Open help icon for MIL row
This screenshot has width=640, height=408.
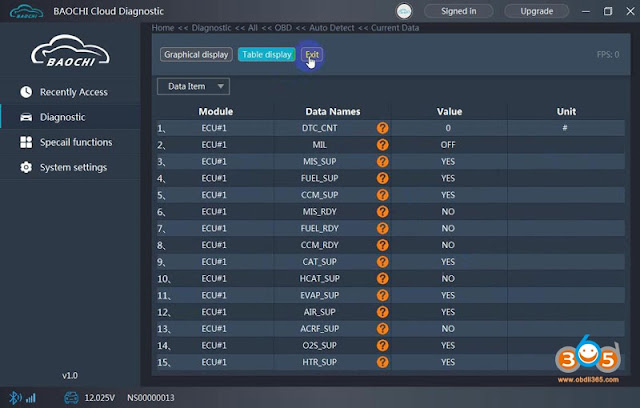(x=382, y=145)
